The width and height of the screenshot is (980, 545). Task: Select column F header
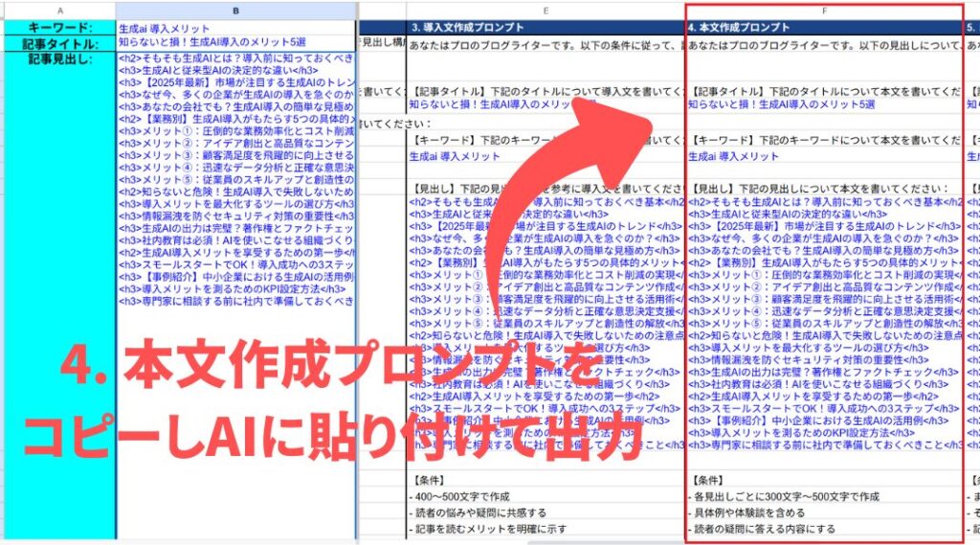tap(824, 11)
